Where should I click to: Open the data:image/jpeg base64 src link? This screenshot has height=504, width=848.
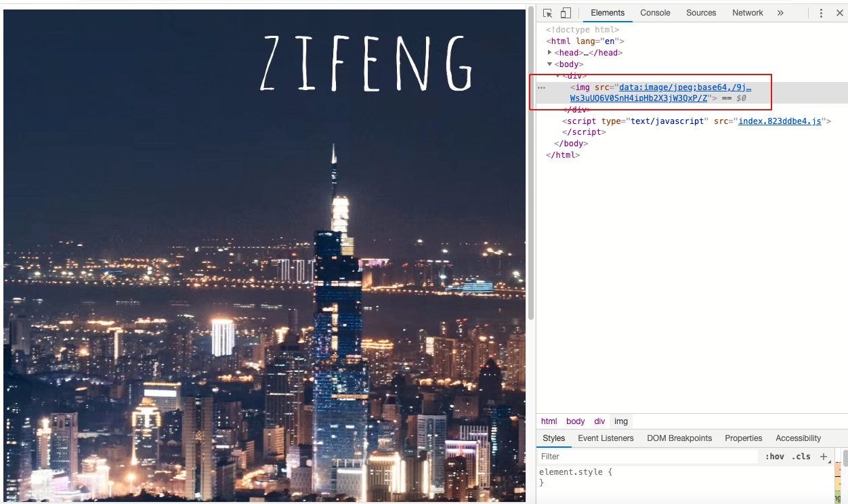660,92
